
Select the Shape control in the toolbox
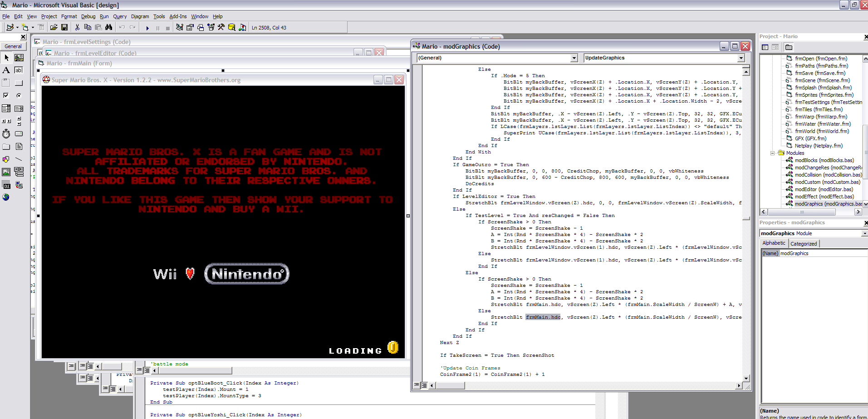pyautogui.click(x=6, y=159)
